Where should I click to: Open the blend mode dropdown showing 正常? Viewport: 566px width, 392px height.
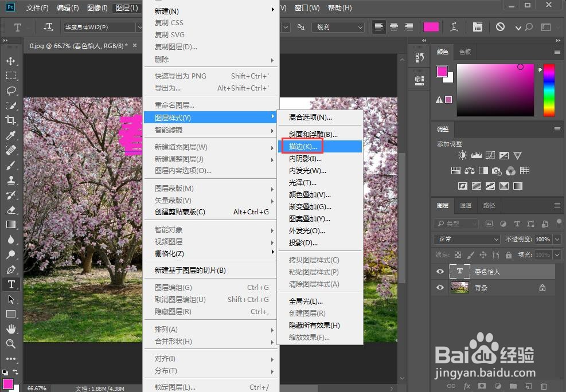point(466,239)
